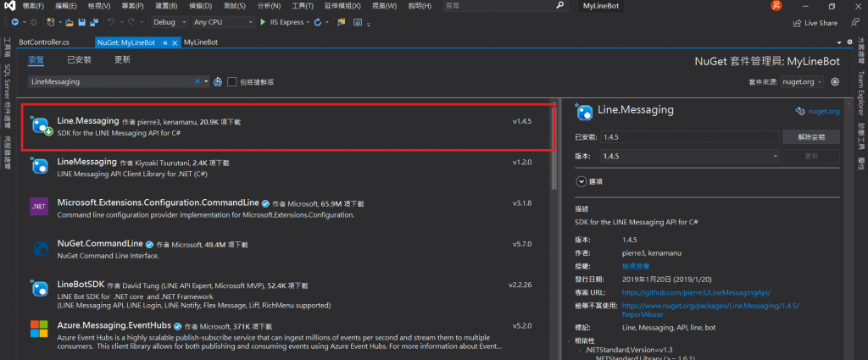Pin the NuGet: MyLineBot tab
The width and height of the screenshot is (868, 360).
point(165,42)
